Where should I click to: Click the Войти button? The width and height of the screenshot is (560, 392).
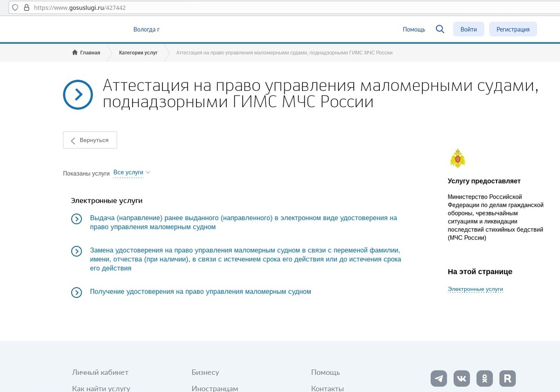coord(469,29)
